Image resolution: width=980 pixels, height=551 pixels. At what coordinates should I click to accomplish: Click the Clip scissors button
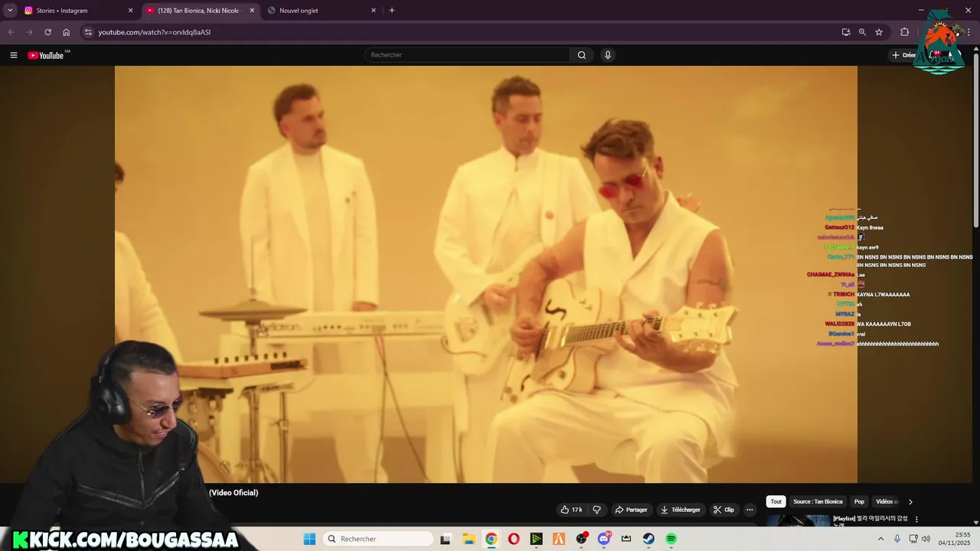click(724, 510)
